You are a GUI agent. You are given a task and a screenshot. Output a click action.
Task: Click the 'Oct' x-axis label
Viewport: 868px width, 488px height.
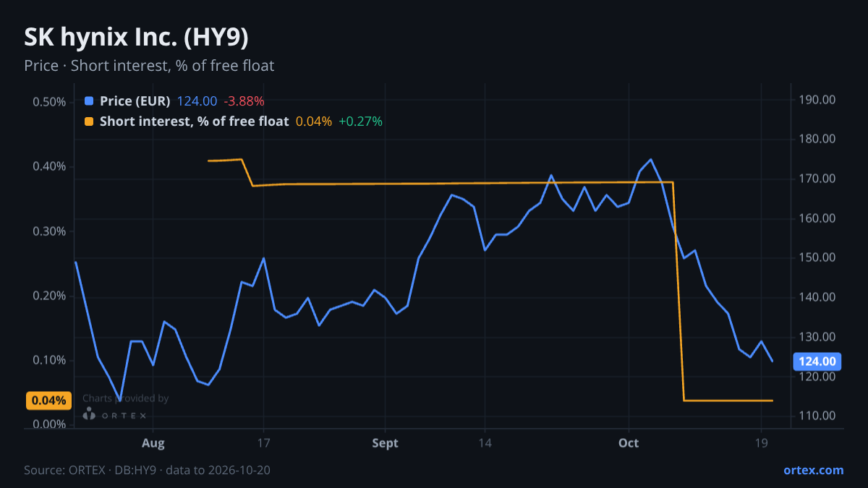click(x=629, y=443)
